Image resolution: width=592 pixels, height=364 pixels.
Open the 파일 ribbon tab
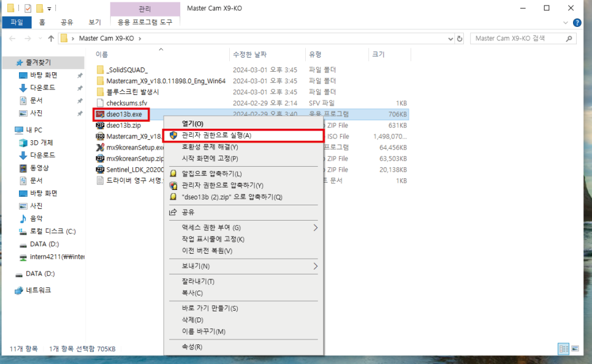coord(17,22)
